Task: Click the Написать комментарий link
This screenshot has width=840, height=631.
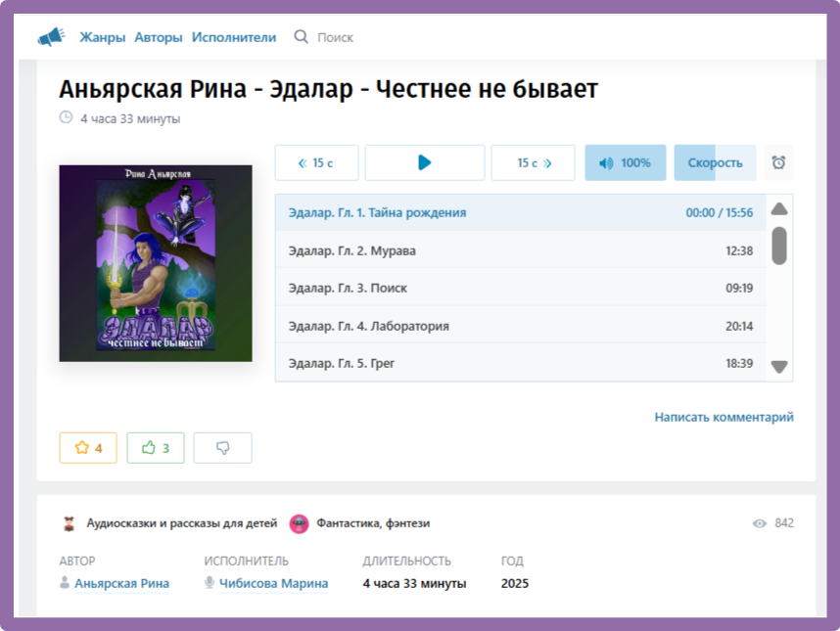Action: pyautogui.click(x=723, y=417)
